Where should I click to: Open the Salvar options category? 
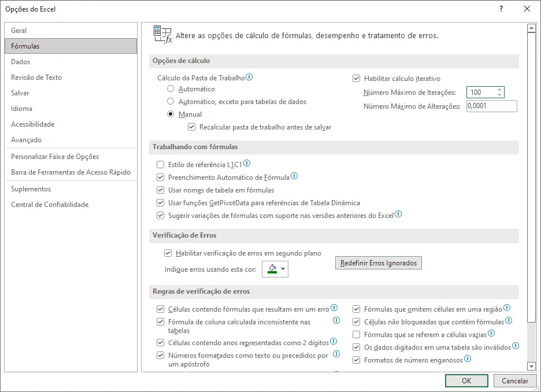pyautogui.click(x=71, y=93)
